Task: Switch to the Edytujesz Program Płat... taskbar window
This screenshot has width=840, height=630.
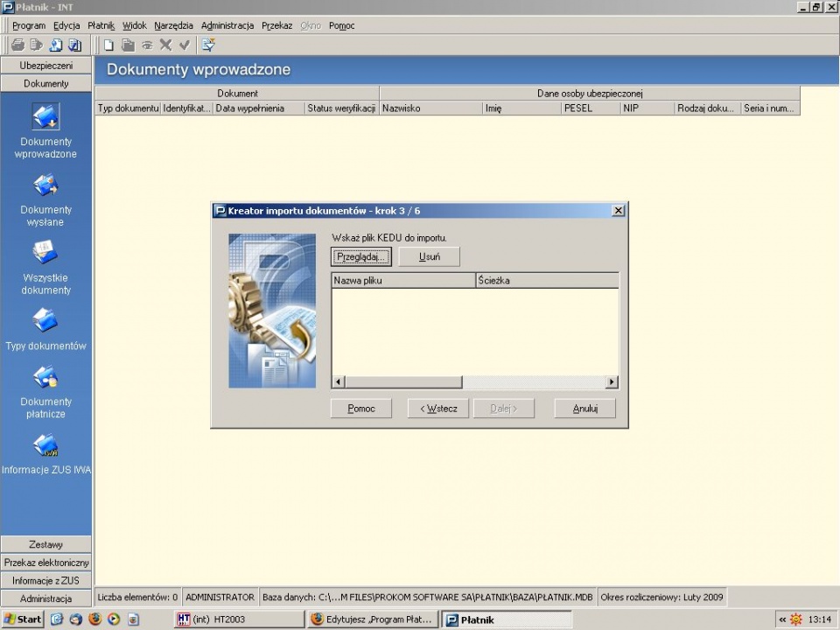Action: pos(374,619)
